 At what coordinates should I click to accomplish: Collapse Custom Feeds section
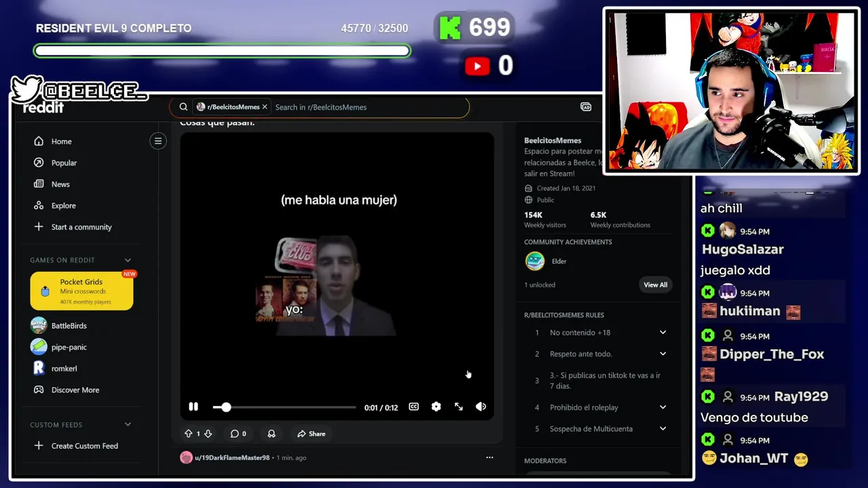click(127, 425)
